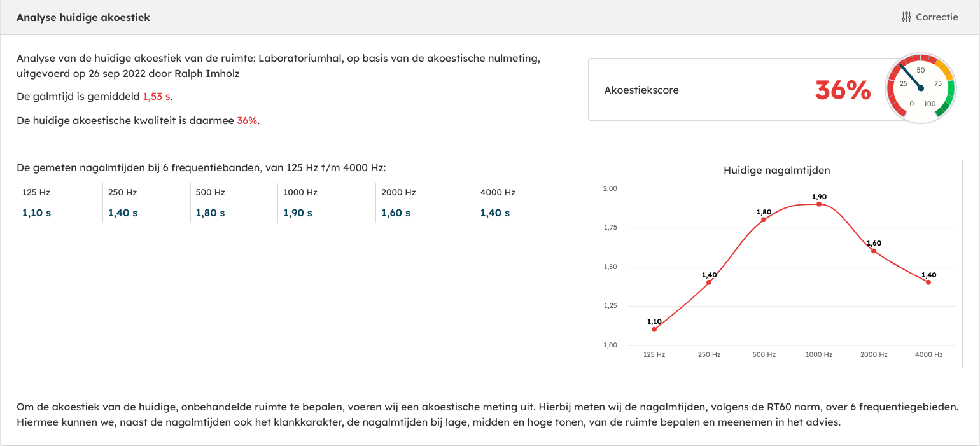The width and height of the screenshot is (980, 446).
Task: Click the red 1,53 s galmtijd value
Action: 157,97
